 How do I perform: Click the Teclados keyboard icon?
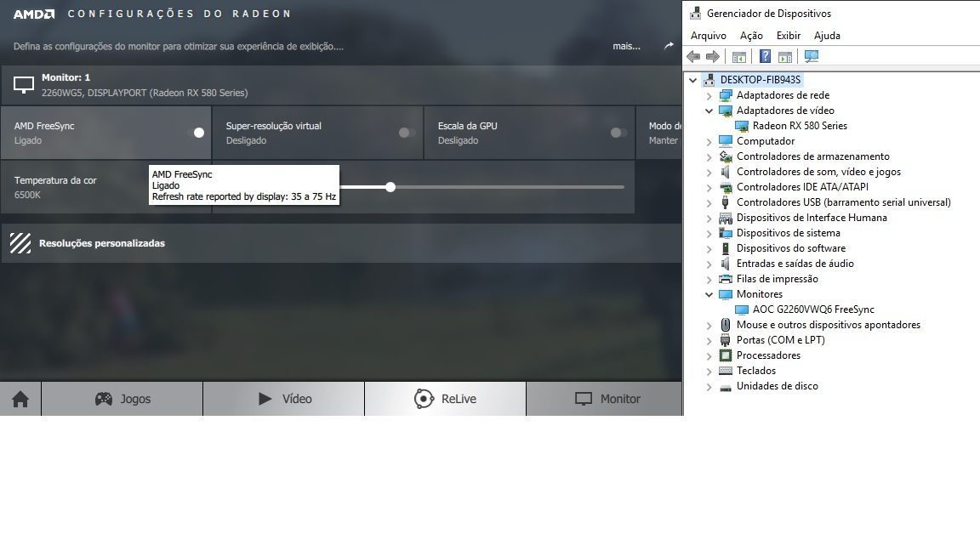click(725, 371)
